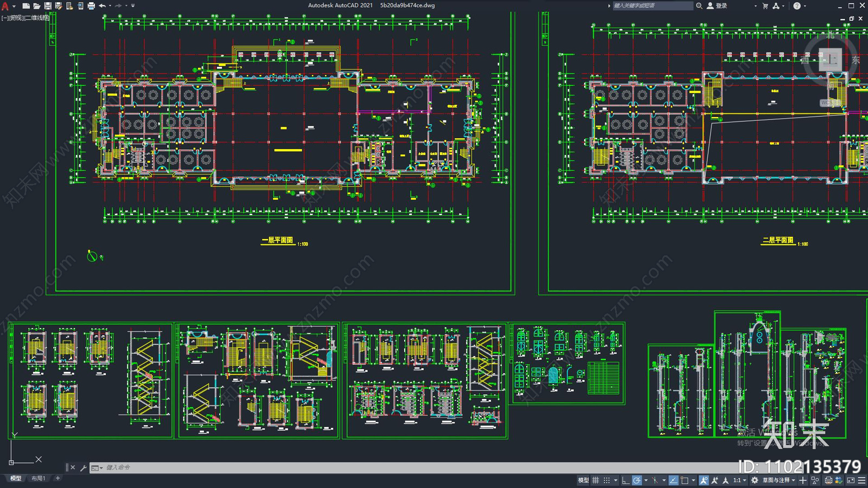Click 模型 model space status button

(583, 480)
